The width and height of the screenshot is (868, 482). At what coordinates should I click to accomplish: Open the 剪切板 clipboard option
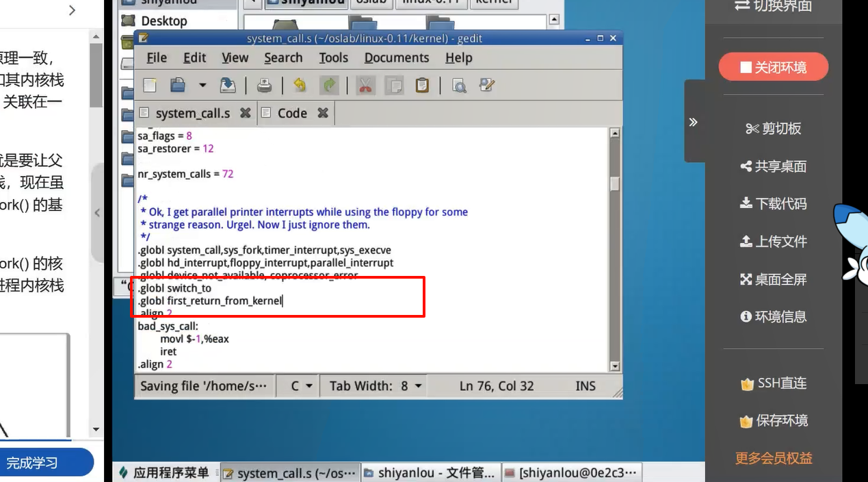[x=773, y=129]
